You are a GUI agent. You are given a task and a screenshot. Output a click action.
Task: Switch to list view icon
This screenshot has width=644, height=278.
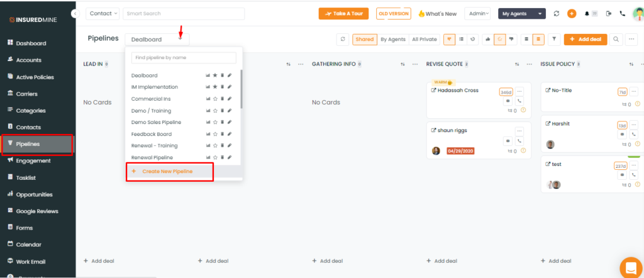tap(461, 40)
